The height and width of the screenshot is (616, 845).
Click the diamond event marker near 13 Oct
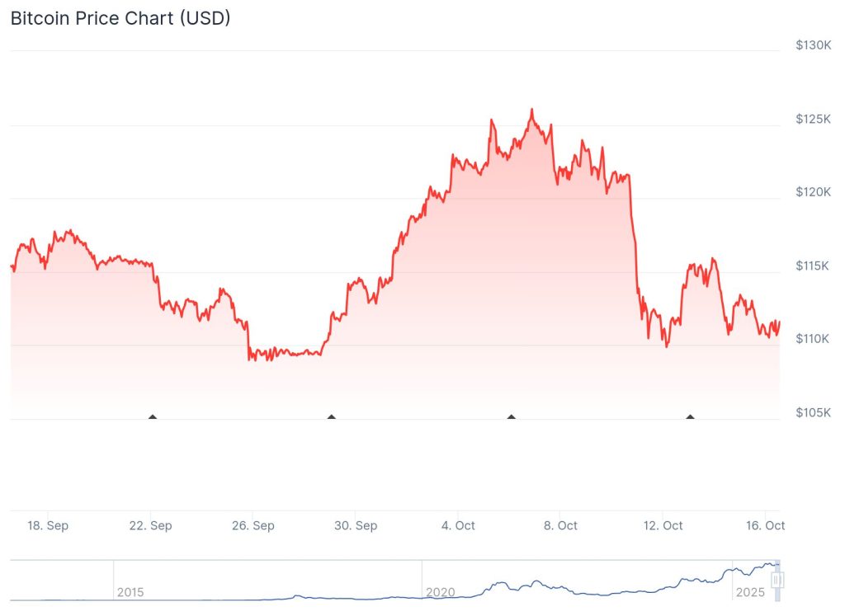(x=690, y=417)
